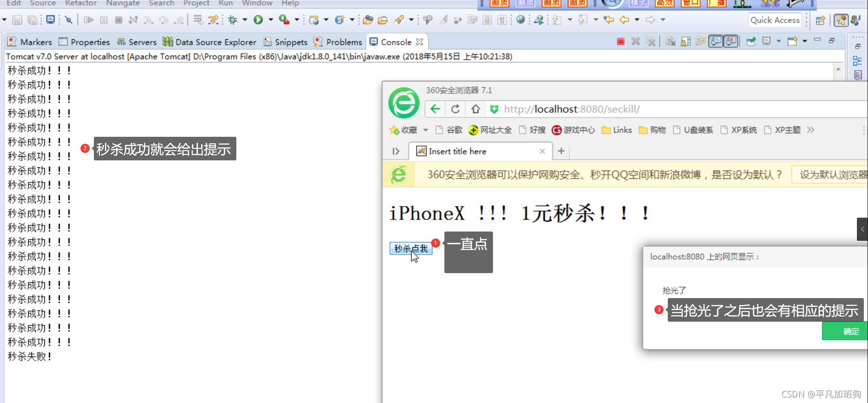
Task: Reload the page in the 360 browser
Action: (x=456, y=109)
